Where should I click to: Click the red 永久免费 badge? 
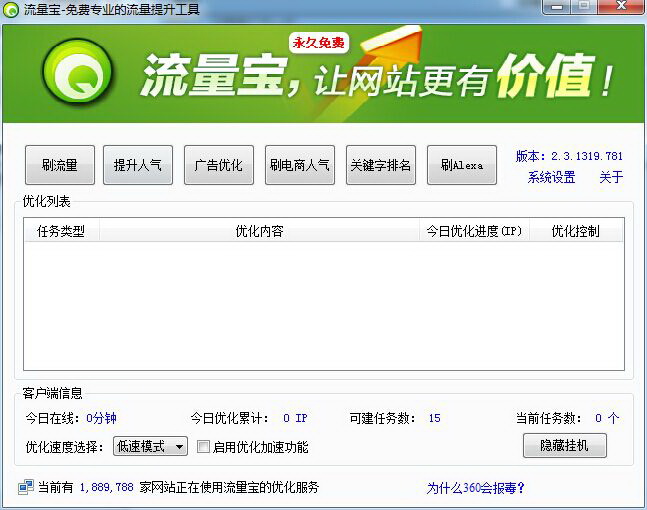click(318, 43)
